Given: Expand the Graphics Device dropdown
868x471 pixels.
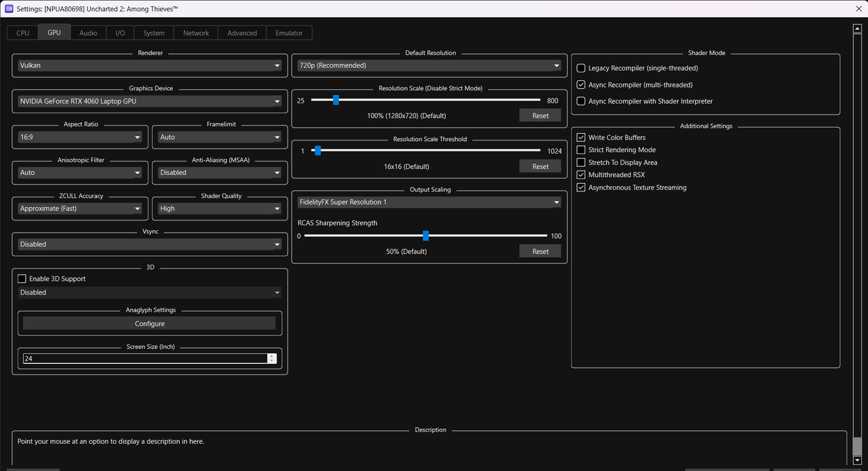Looking at the screenshot, I should click(x=150, y=101).
